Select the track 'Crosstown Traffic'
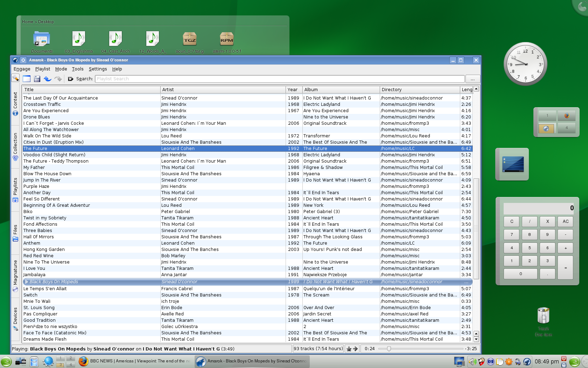This screenshot has width=588, height=368. point(247,104)
